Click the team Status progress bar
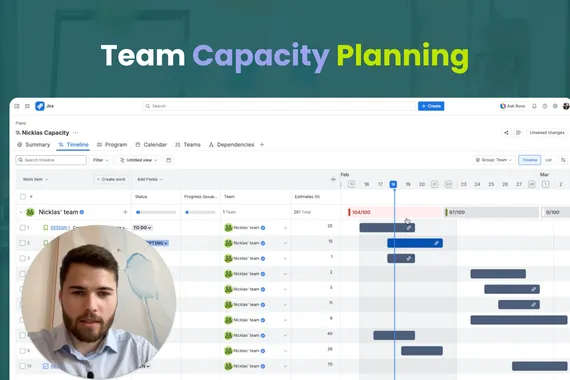The height and width of the screenshot is (380, 570). [156, 212]
